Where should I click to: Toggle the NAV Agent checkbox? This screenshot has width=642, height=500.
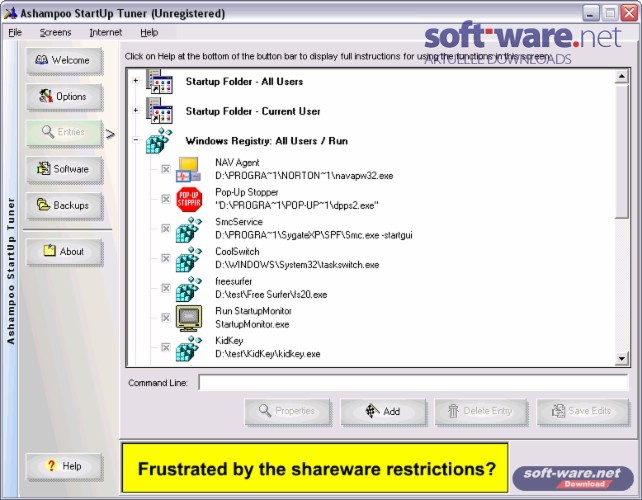click(165, 169)
